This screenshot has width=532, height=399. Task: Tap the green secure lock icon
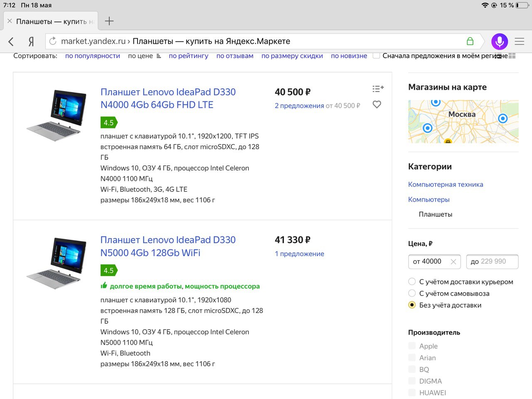[470, 41]
